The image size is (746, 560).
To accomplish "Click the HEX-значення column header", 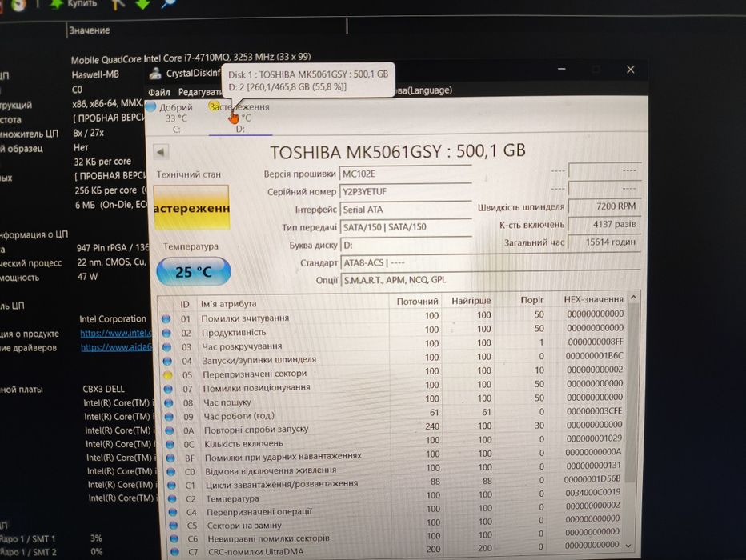I will coord(593,299).
